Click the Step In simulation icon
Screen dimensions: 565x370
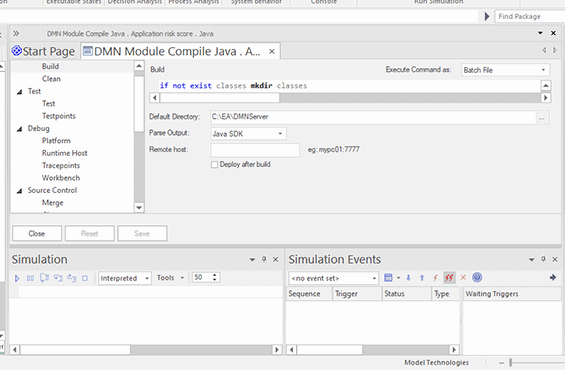(x=58, y=278)
